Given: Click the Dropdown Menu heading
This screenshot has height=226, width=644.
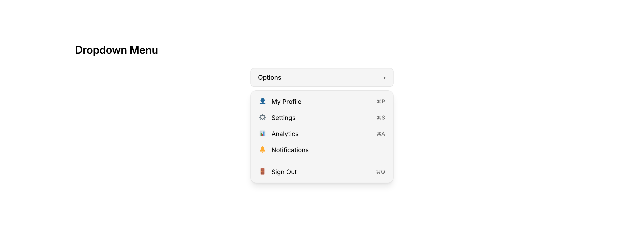Looking at the screenshot, I should pyautogui.click(x=117, y=50).
